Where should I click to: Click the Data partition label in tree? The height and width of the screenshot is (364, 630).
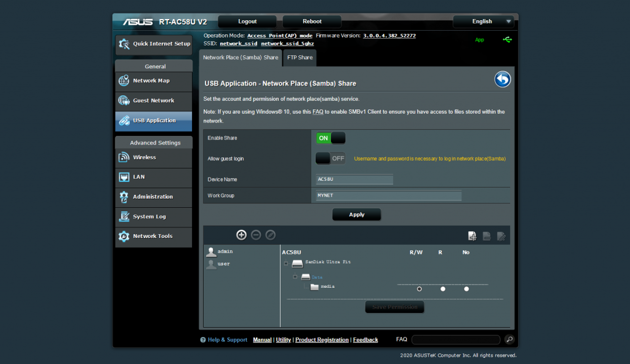(x=317, y=277)
